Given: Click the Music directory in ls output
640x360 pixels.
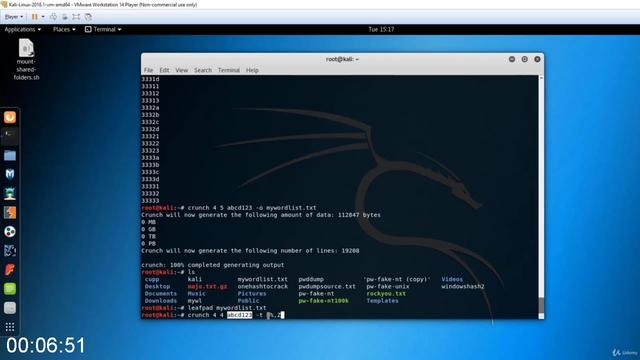Looking at the screenshot, I should 196,293.
